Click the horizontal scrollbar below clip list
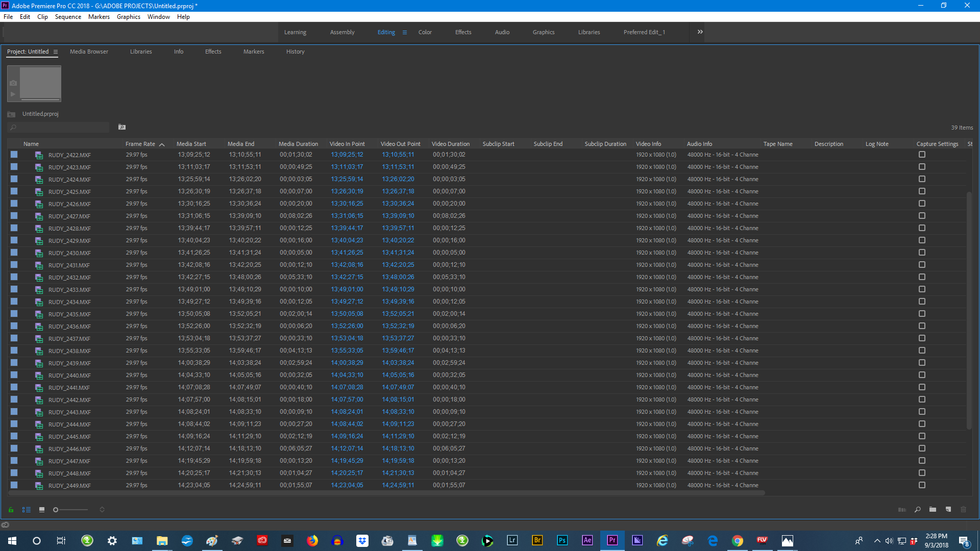 [386, 493]
